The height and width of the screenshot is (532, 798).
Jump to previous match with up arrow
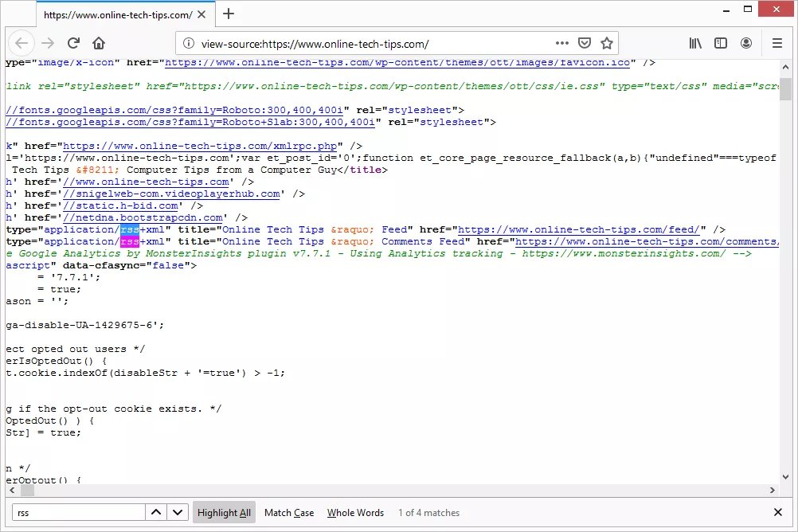tap(156, 512)
